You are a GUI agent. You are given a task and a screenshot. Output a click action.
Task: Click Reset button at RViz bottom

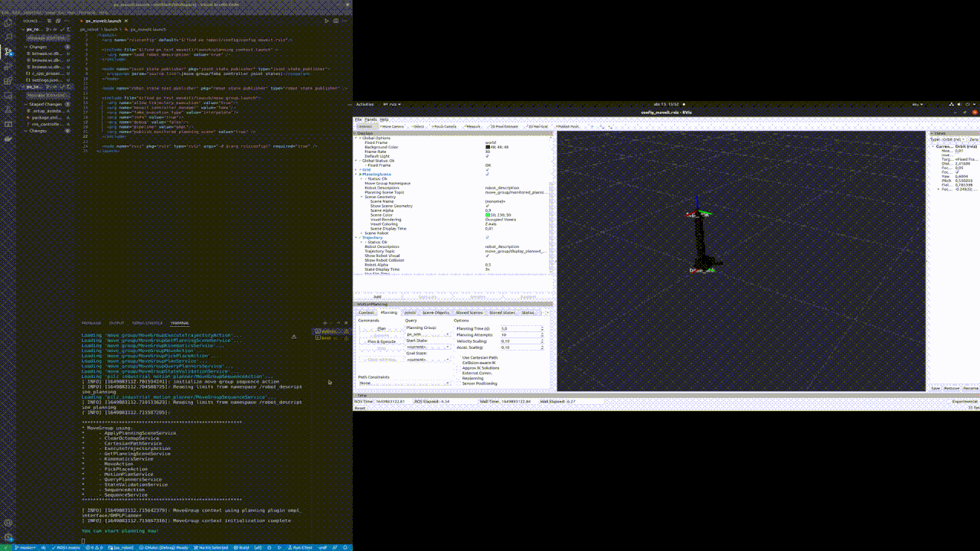coord(360,408)
